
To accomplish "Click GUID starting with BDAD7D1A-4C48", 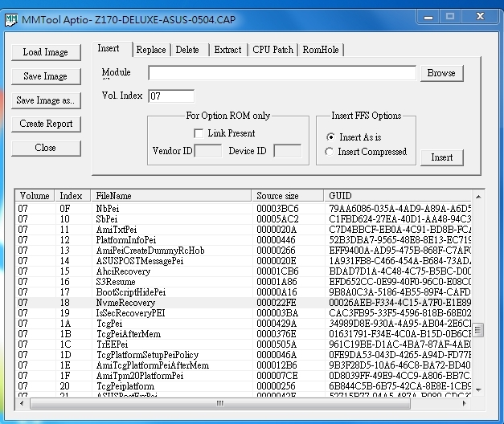I will (x=400, y=271).
